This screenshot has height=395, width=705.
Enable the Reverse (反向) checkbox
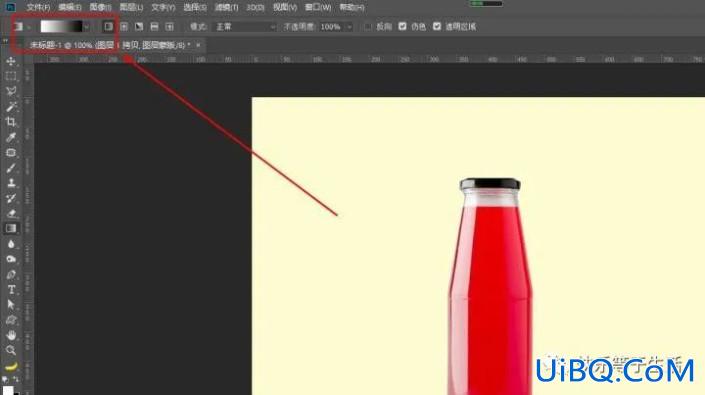(368, 27)
